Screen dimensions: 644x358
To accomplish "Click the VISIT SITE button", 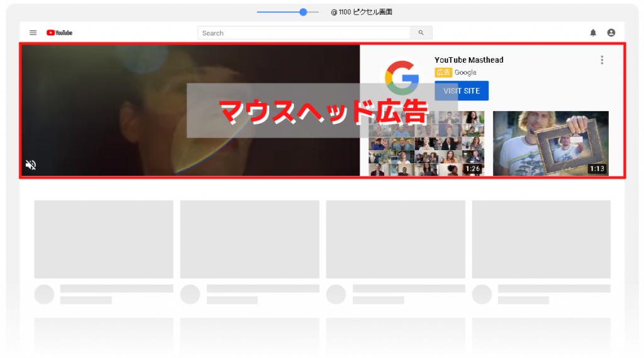I will 462,90.
